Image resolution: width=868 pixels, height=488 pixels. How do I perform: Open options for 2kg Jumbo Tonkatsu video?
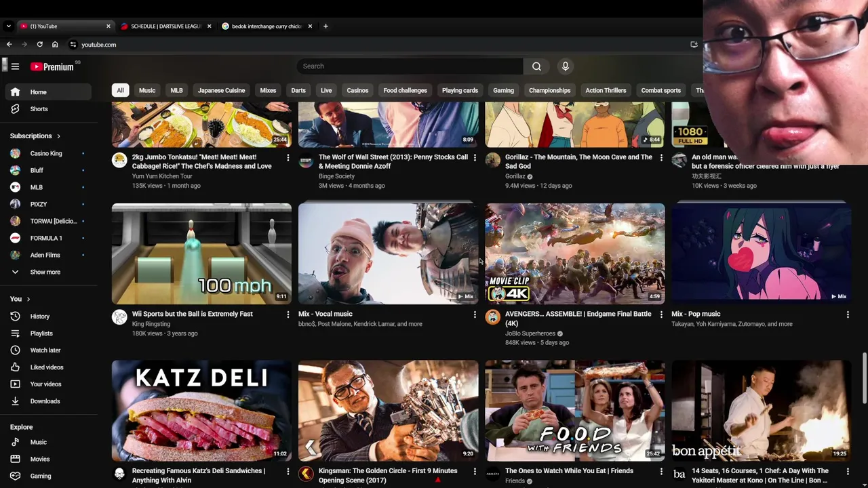click(288, 158)
